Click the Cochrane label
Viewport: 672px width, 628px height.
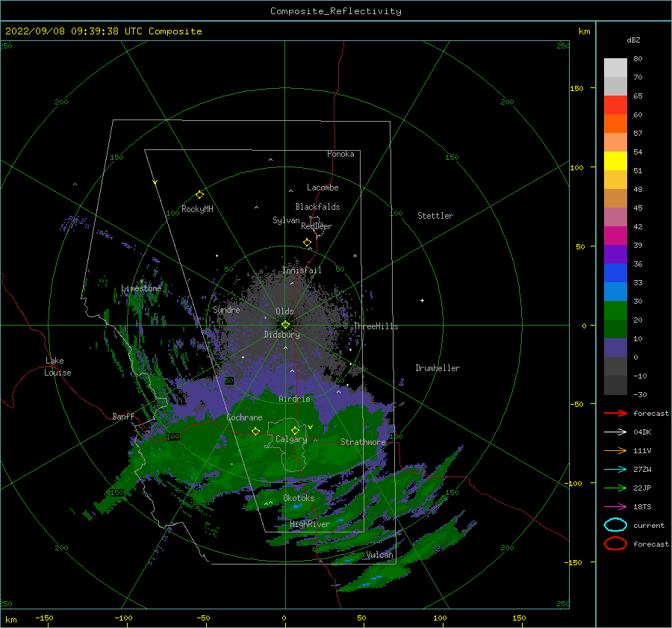(244, 417)
